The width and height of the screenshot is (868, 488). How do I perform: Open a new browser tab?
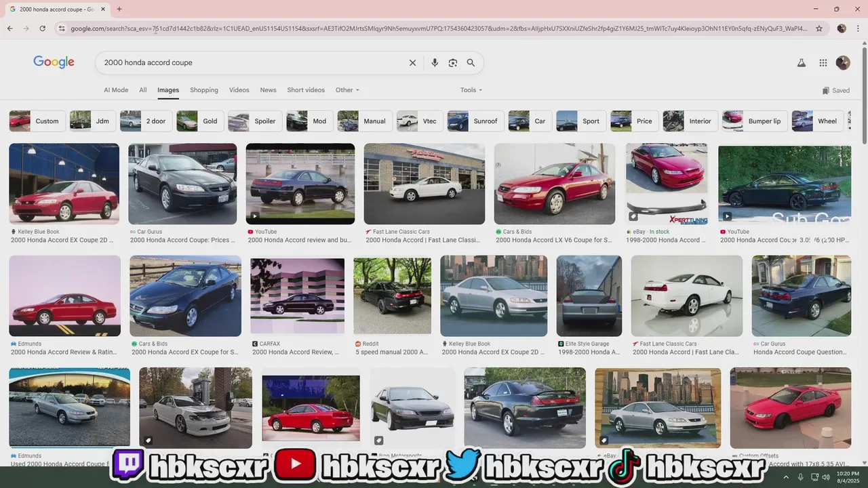point(119,9)
